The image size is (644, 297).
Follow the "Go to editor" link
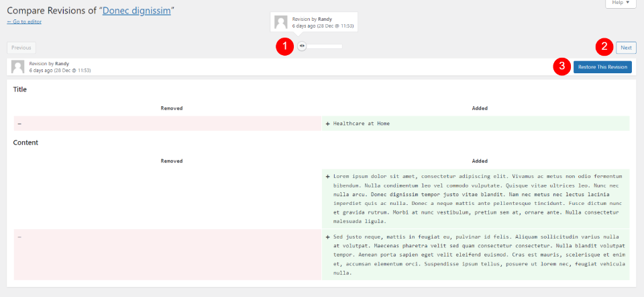tap(24, 22)
